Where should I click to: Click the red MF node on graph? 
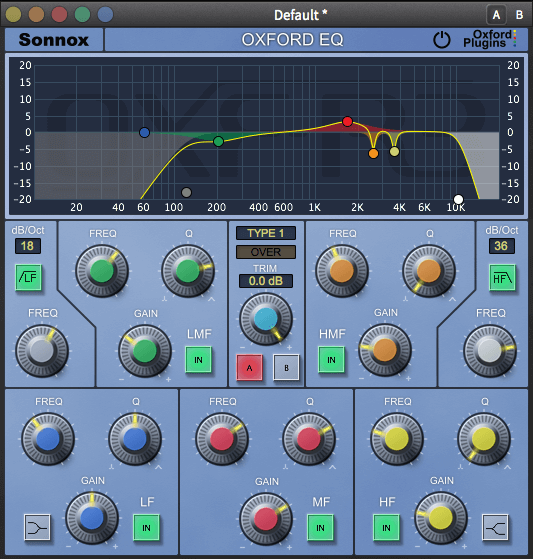pos(347,122)
